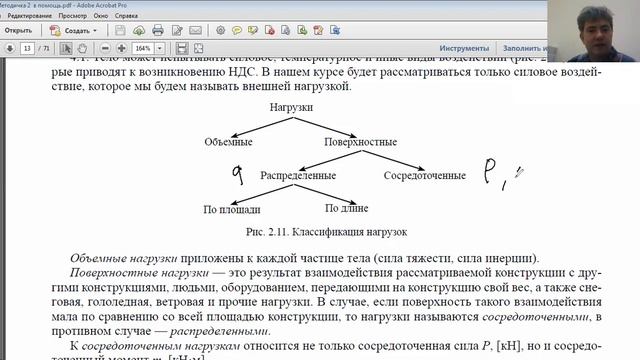Click the orange-marked page toolbar icon
This screenshot has height=360, width=640.
(318, 31)
